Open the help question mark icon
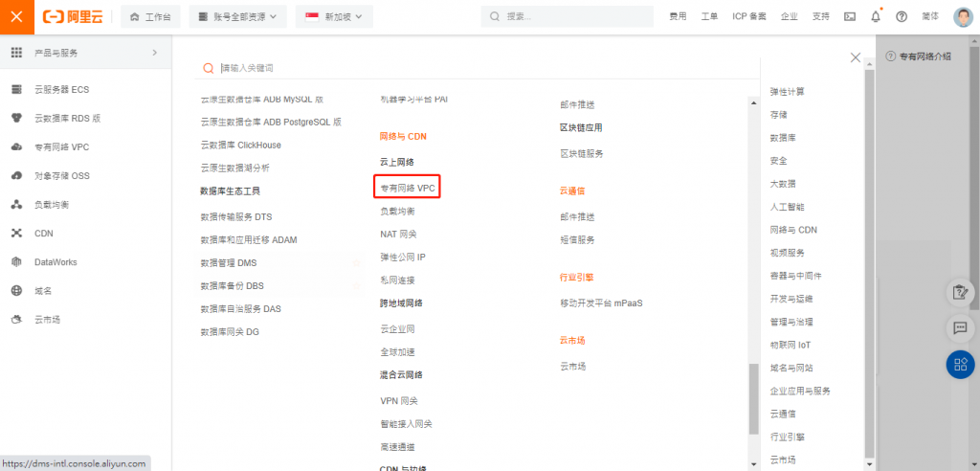The height and width of the screenshot is (471, 980). coord(902,17)
